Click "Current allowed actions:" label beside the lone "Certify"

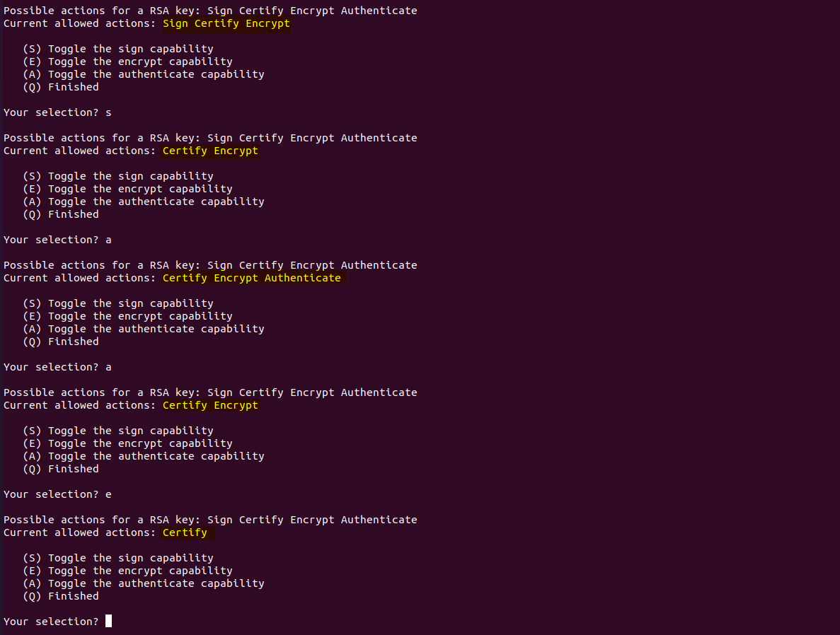click(79, 532)
